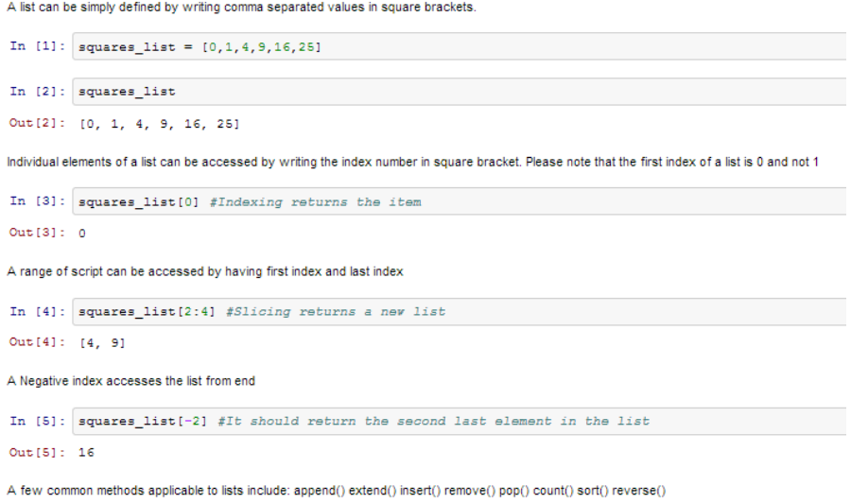This screenshot has height=504, width=851.
Task: Select the In [2] squares_list input cell
Action: click(460, 92)
